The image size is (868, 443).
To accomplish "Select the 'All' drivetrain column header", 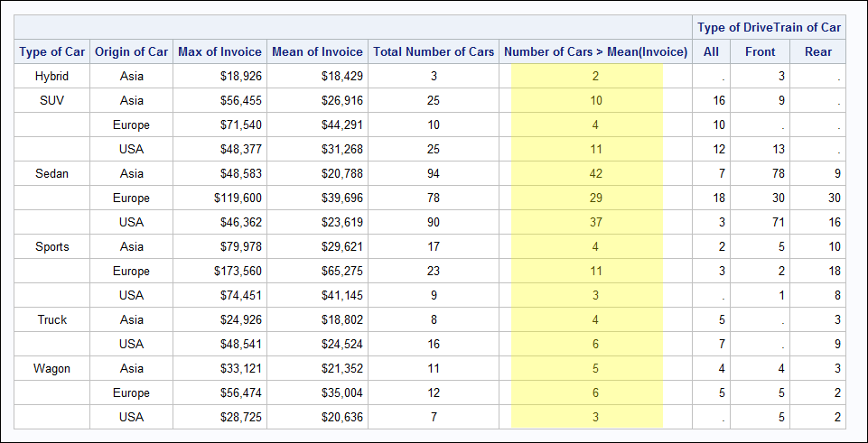I will [x=712, y=51].
